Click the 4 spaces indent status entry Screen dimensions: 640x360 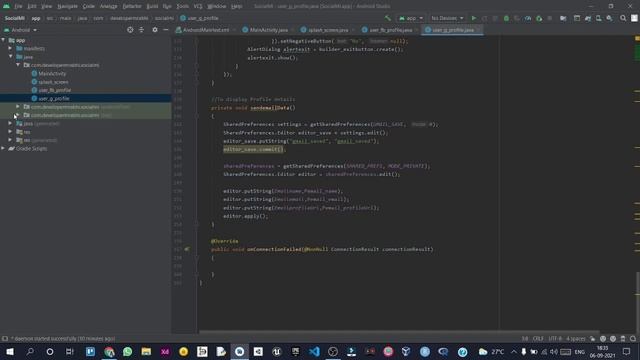click(x=576, y=338)
